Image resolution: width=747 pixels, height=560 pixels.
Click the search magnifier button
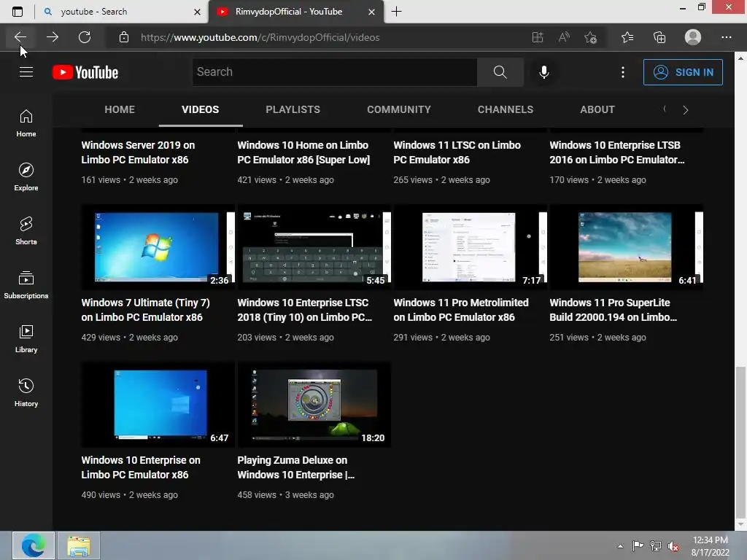500,72
